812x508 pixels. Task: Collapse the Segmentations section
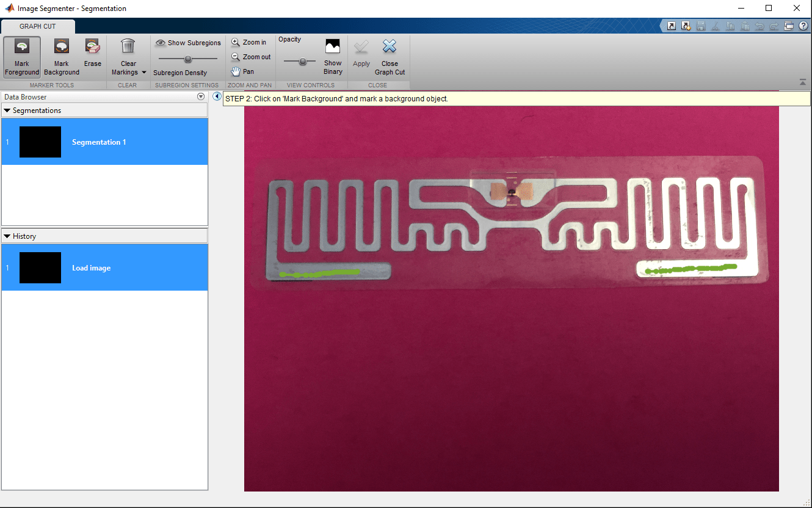coord(7,111)
